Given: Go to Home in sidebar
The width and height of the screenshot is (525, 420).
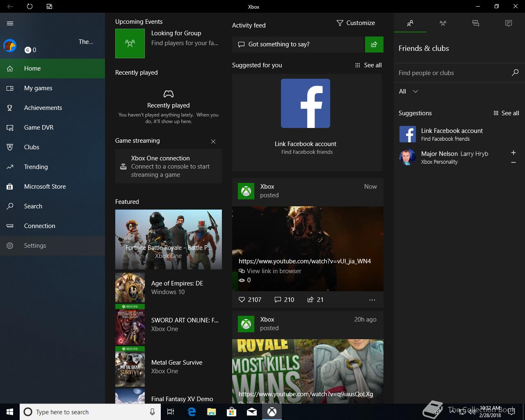Looking at the screenshot, I should [52, 68].
